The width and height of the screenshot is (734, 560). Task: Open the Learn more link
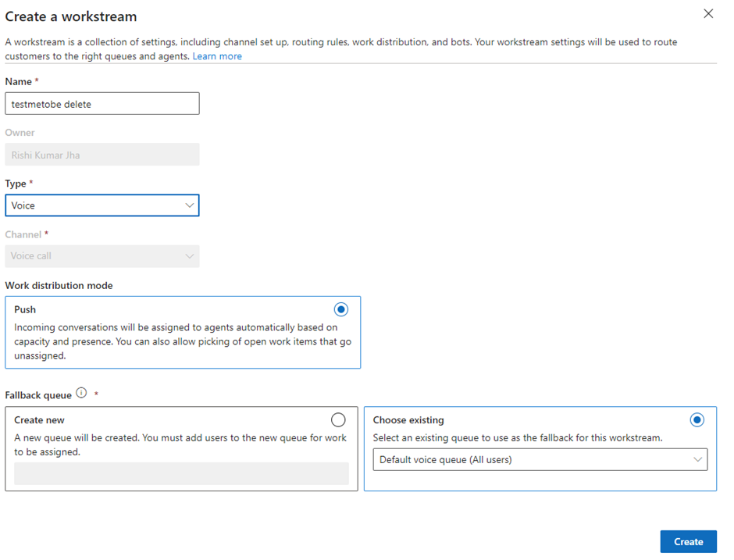pyautogui.click(x=217, y=56)
